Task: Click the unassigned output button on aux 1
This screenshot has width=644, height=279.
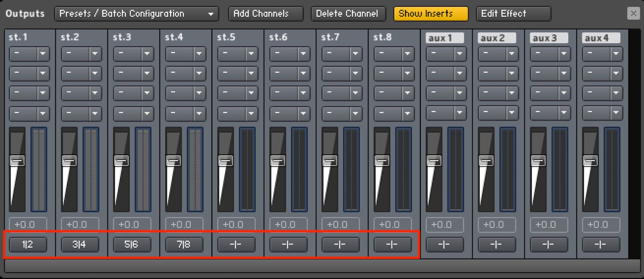Action: (x=445, y=245)
